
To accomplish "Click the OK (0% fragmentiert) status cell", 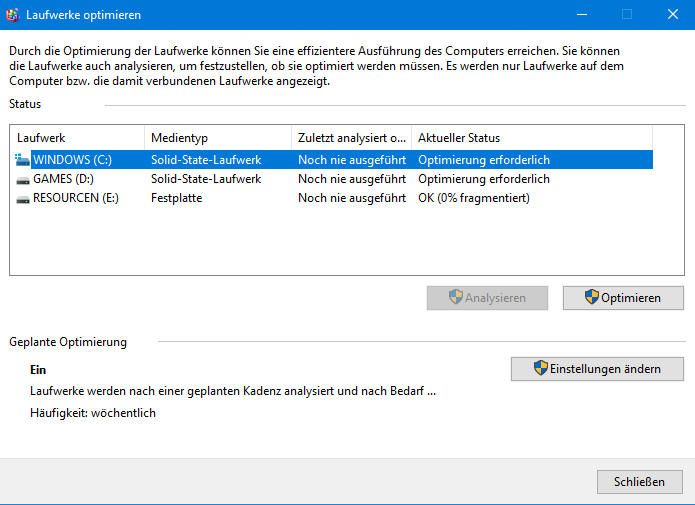I will point(474,198).
